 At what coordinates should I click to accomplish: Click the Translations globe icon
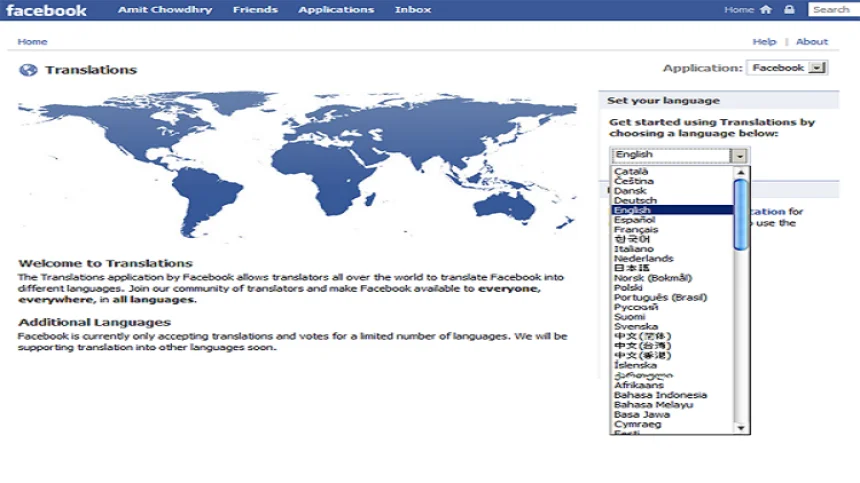coord(28,70)
